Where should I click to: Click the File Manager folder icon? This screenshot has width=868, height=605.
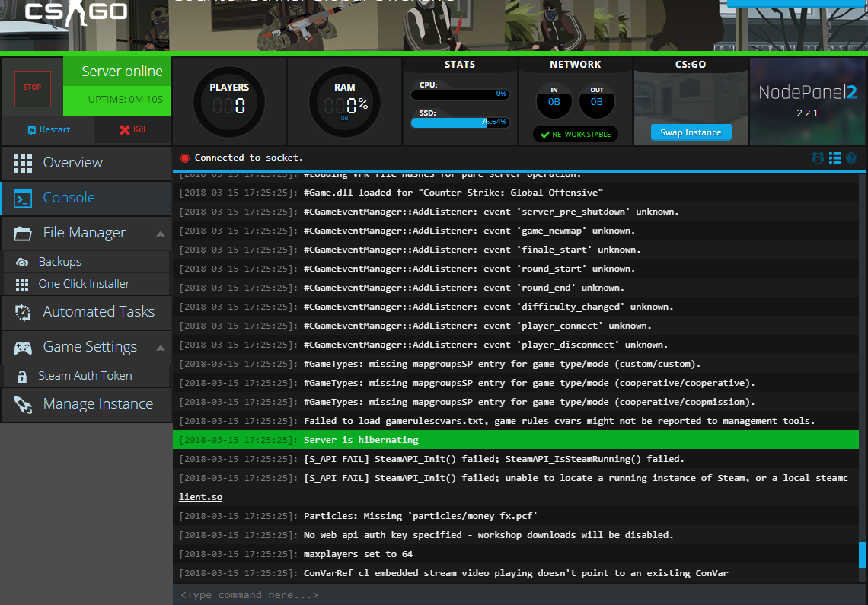pyautogui.click(x=23, y=233)
